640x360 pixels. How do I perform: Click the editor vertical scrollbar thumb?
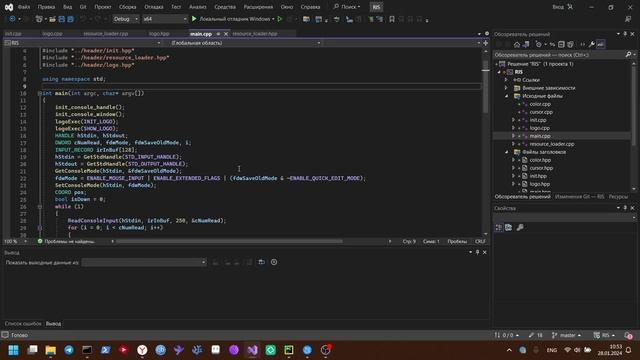point(485,86)
